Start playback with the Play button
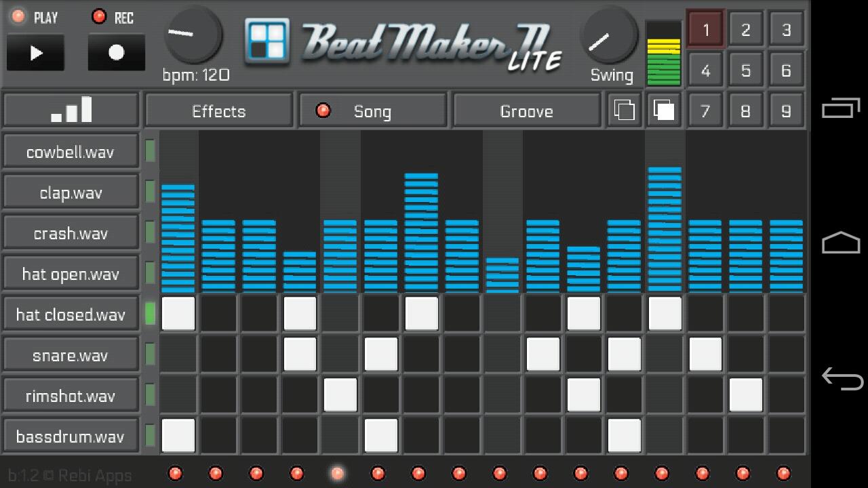 [35, 53]
